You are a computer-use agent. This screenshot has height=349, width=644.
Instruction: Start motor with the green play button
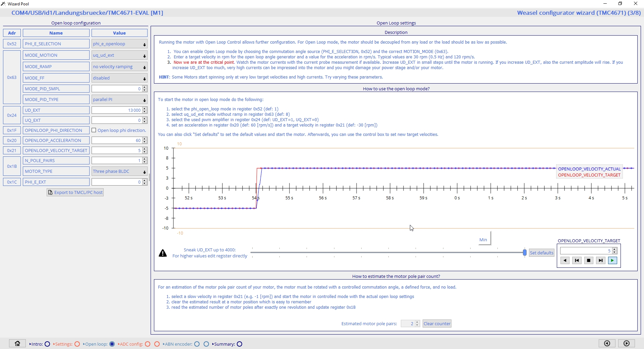point(612,260)
